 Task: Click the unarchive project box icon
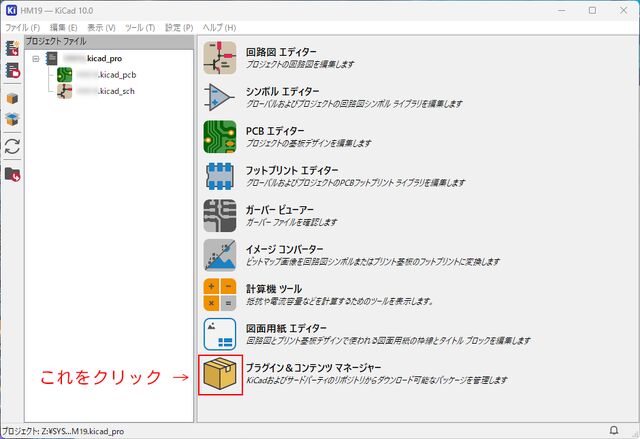coord(12,119)
